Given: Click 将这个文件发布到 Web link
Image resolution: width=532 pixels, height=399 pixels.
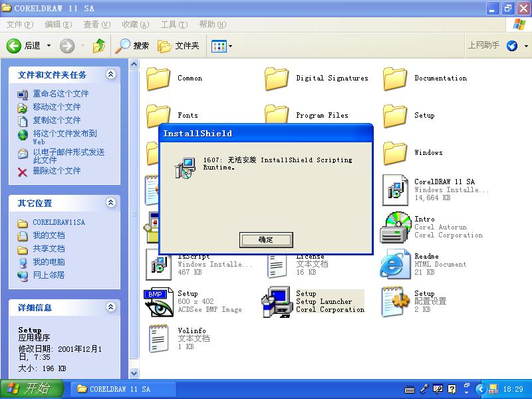Looking at the screenshot, I should 65,137.
